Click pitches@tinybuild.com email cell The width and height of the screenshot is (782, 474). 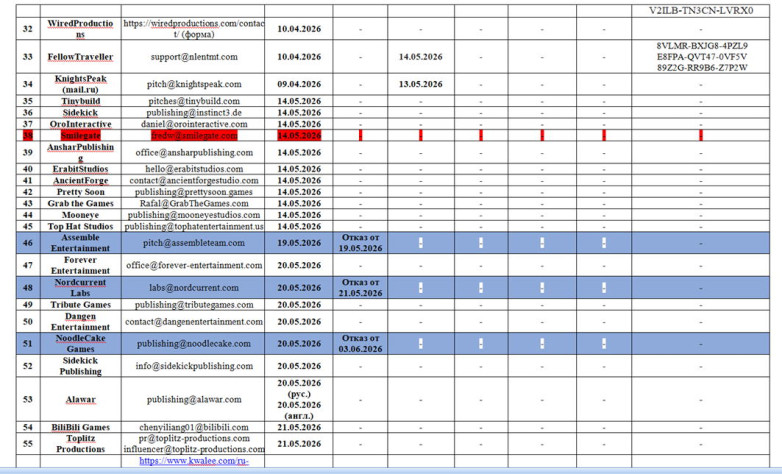[x=193, y=101]
